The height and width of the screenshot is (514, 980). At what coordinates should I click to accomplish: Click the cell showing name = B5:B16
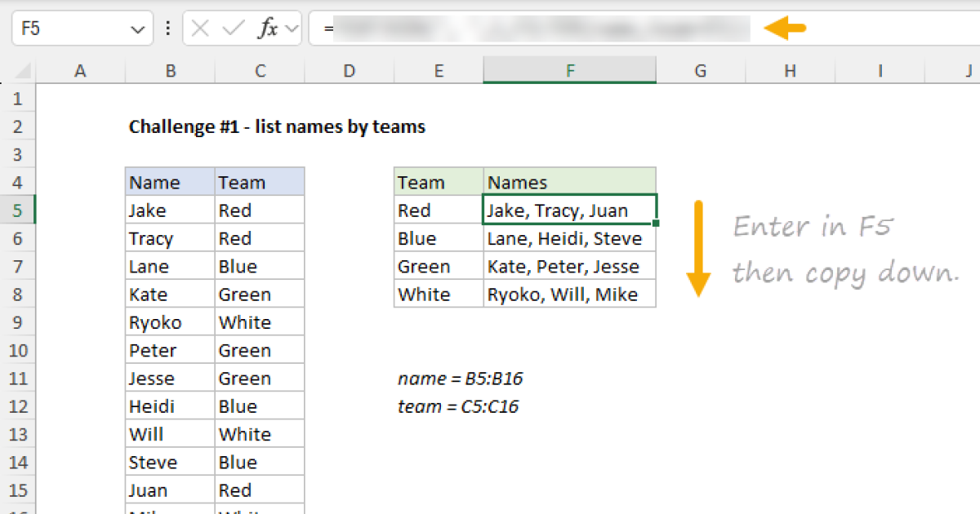pyautogui.click(x=460, y=378)
